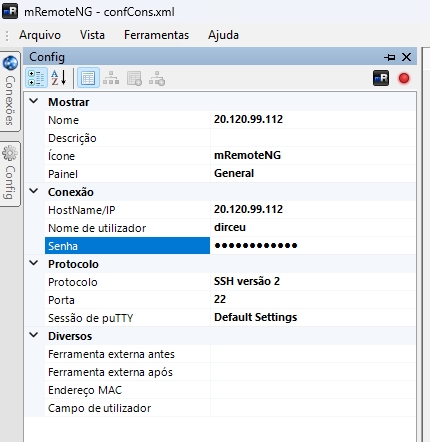Click the Campo de utilizador value field
Image resolution: width=430 pixels, height=442 pixels.
[313, 408]
